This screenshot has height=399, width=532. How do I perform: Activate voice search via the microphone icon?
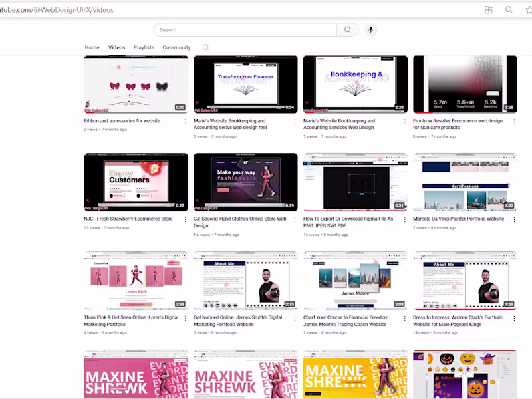370,29
